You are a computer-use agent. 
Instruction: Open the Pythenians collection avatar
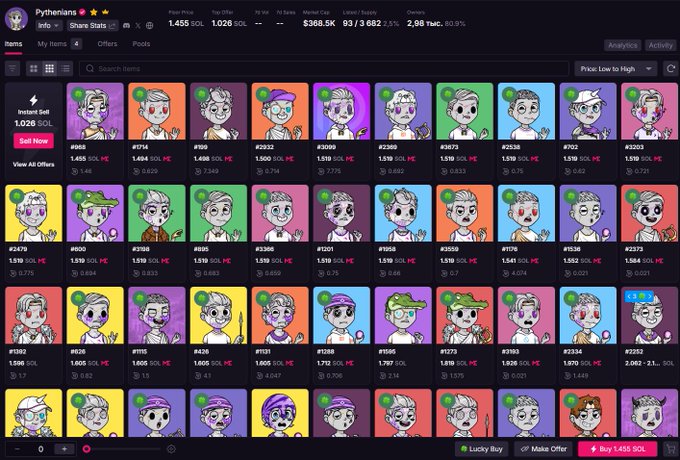click(x=16, y=19)
